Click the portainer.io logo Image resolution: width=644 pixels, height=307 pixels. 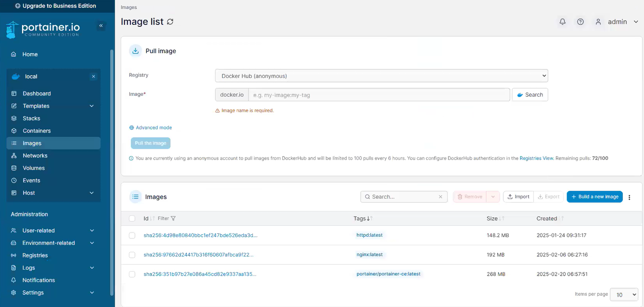[43, 29]
